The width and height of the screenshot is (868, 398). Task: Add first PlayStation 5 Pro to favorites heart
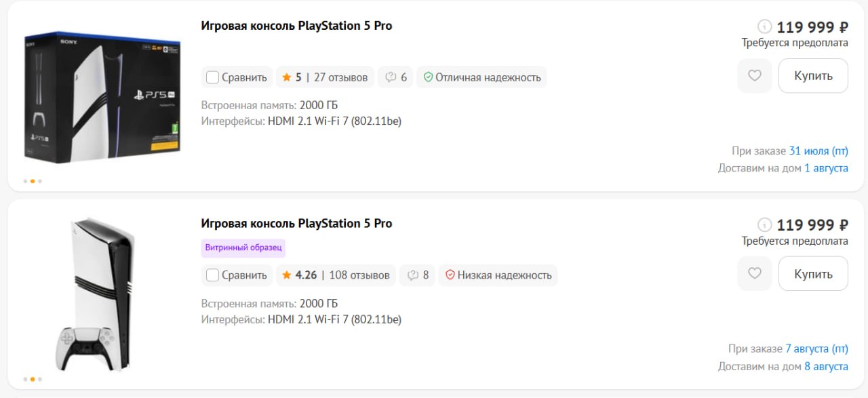[755, 76]
